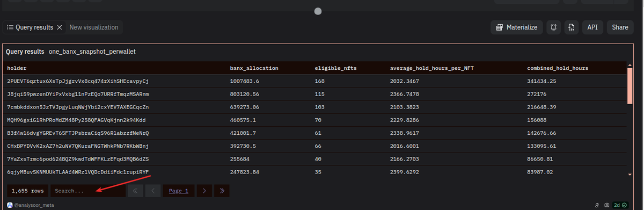Click the 1007483.6 allocation cell
The width and height of the screenshot is (644, 210).
click(x=245, y=81)
